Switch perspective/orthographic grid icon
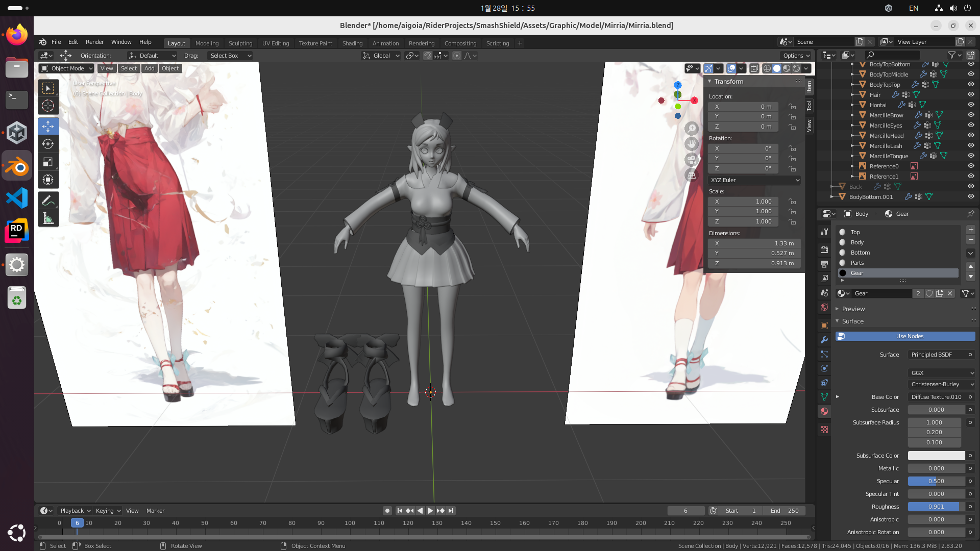 tap(691, 175)
